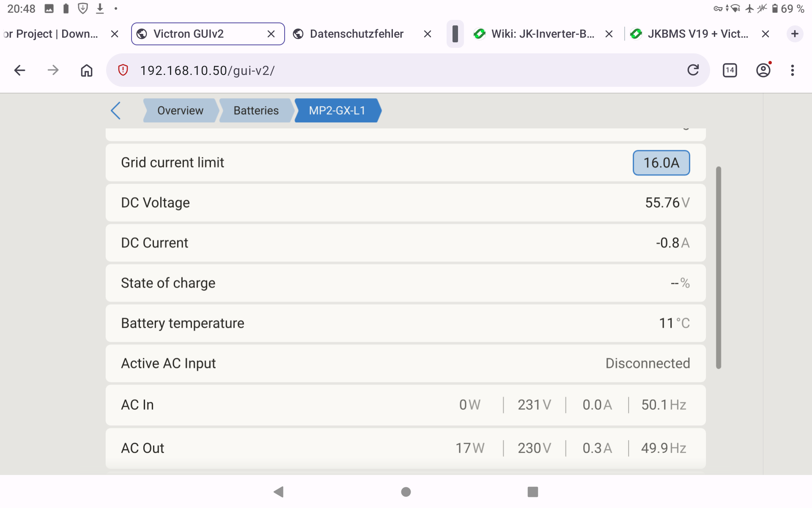The image size is (812, 508).
Task: Switch to the Datenschutzfehler browser tab
Action: click(x=356, y=34)
